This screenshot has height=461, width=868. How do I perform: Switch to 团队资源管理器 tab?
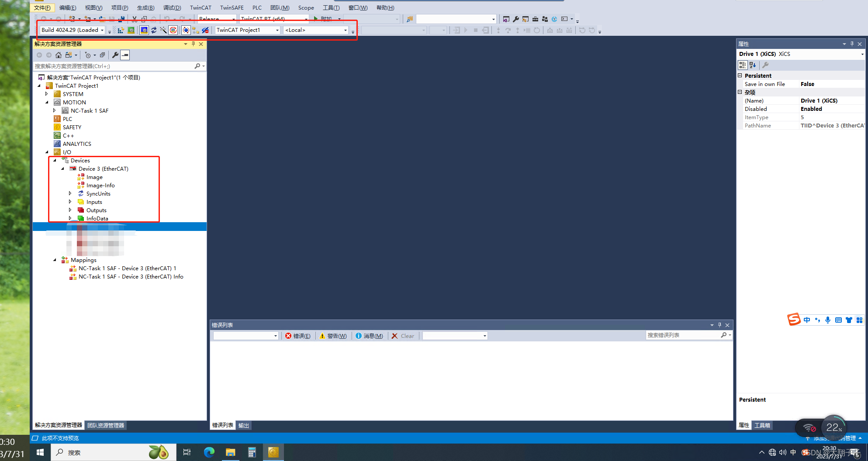pos(105,425)
